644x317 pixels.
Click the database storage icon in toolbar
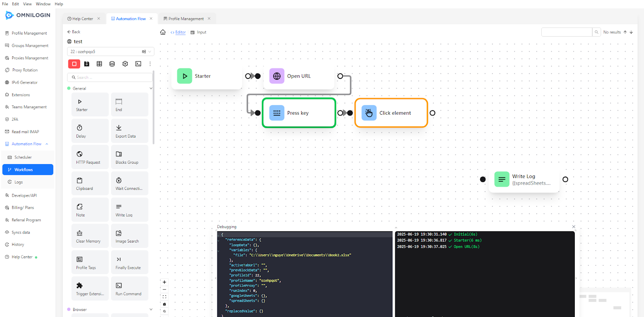[112, 64]
